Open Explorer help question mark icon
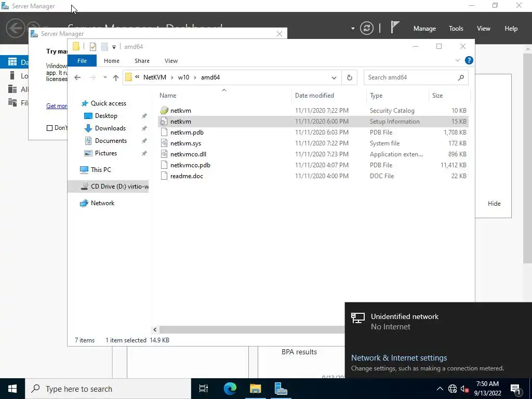Image resolution: width=532 pixels, height=399 pixels. (x=469, y=60)
